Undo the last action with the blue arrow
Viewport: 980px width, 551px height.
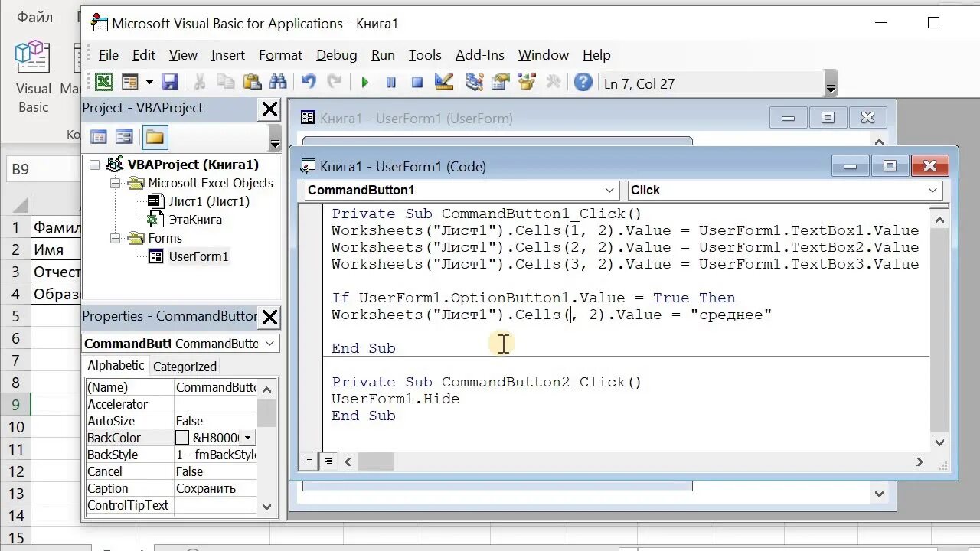309,82
